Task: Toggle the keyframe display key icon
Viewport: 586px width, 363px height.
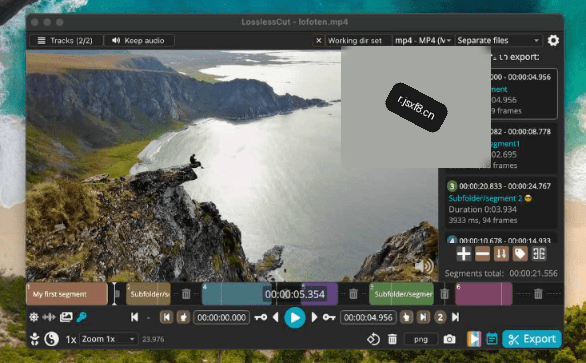Action: (81, 317)
